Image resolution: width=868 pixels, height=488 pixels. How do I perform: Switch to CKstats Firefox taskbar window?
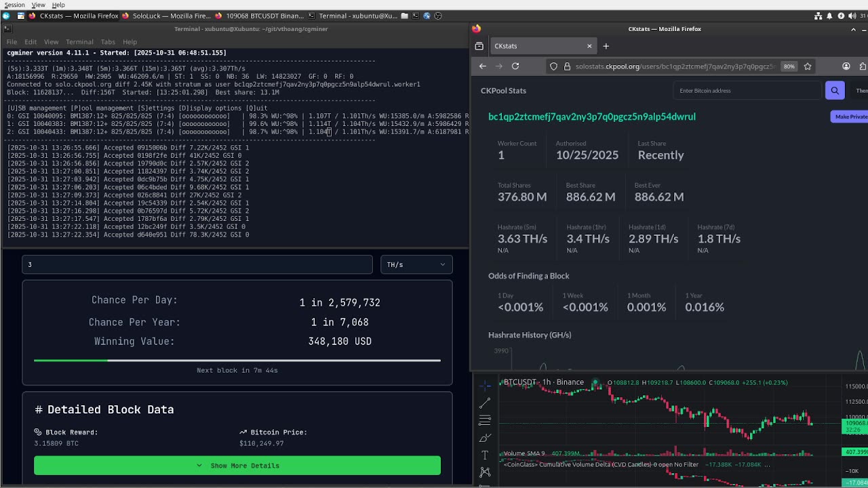[x=74, y=16]
